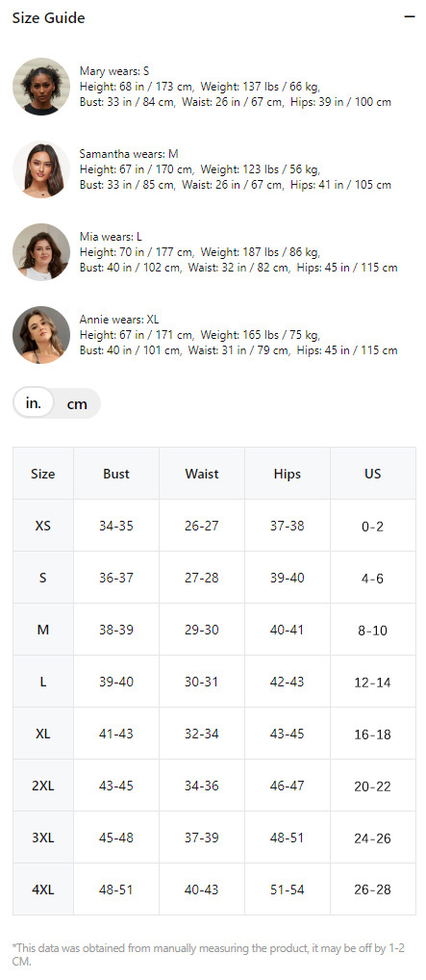Click 'Mary wears: S' text
Image resolution: width=426 pixels, height=980 pixels.
point(114,71)
